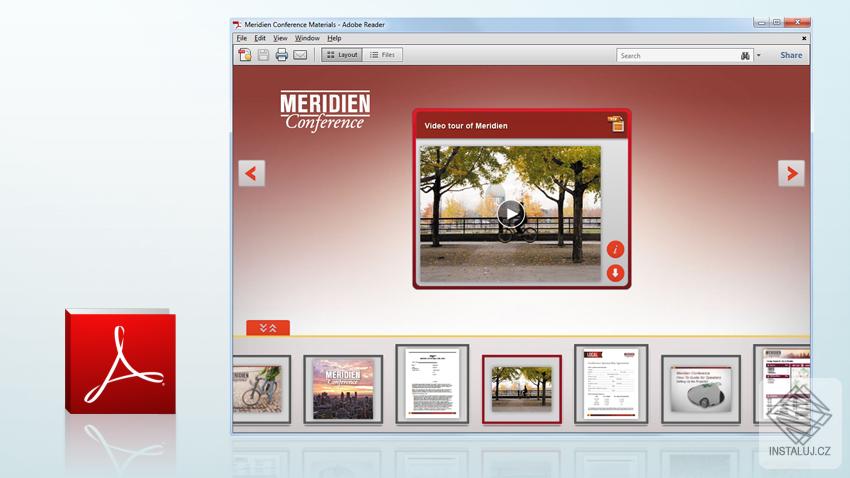Switch to Files list view

coord(383,55)
